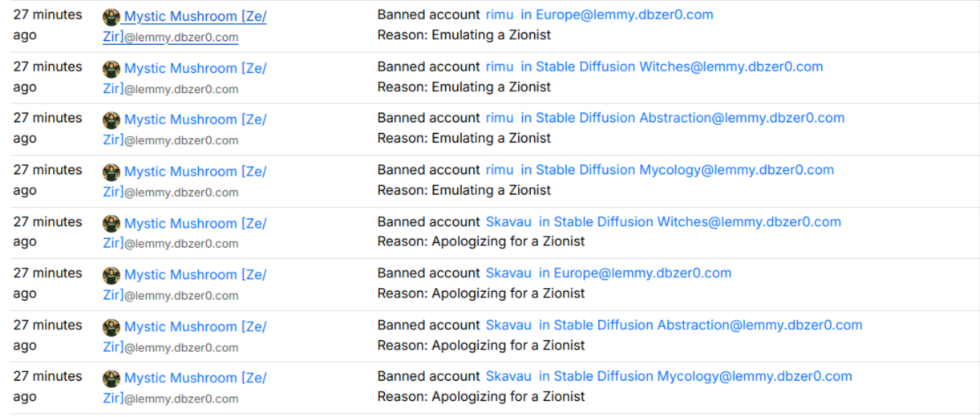Viewport: 980px width, 417px height.
Task: Open Mystic Mushroom profile name in rimu Europe row
Action: tap(195, 17)
